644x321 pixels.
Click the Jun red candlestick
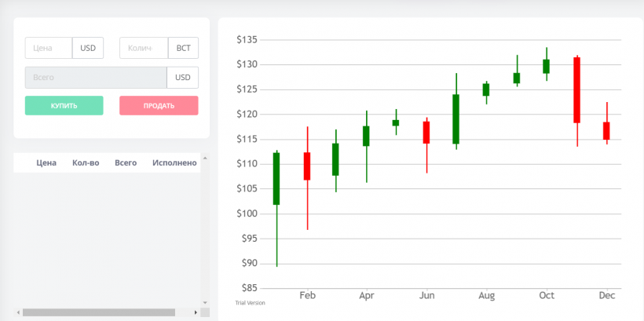point(426,132)
